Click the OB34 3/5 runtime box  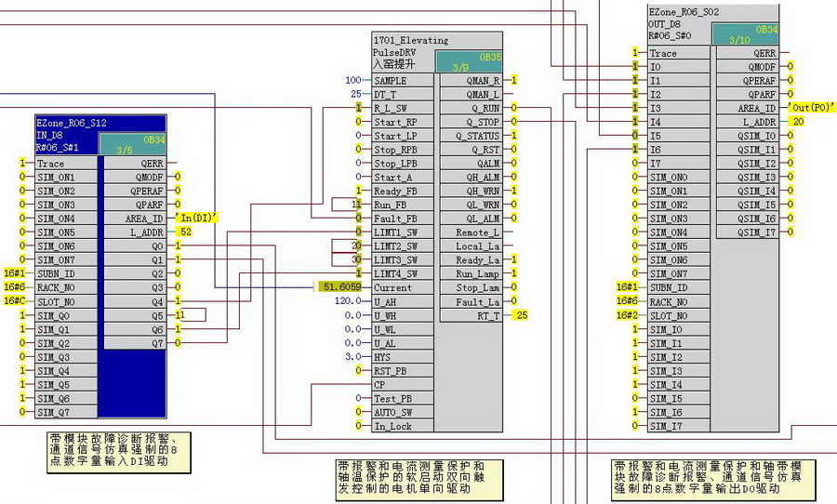[132, 144]
